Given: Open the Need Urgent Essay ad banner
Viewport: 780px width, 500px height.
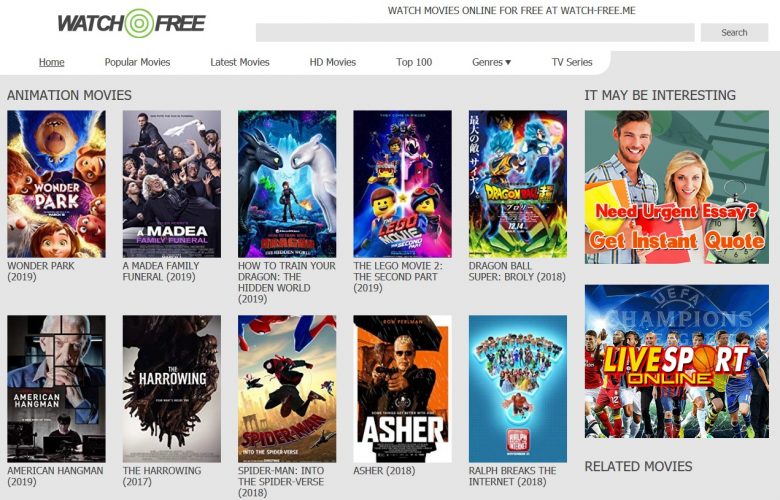Looking at the screenshot, I should pyautogui.click(x=677, y=187).
